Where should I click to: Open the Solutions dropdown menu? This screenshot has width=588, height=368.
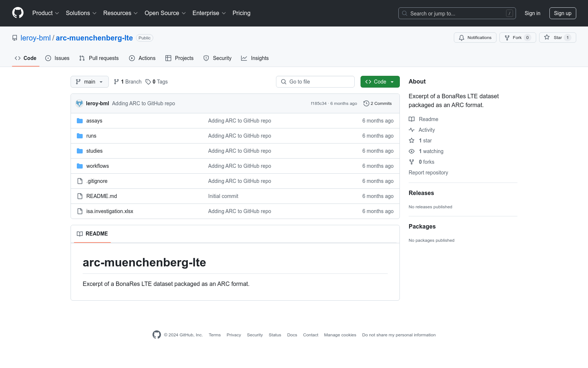(81, 13)
